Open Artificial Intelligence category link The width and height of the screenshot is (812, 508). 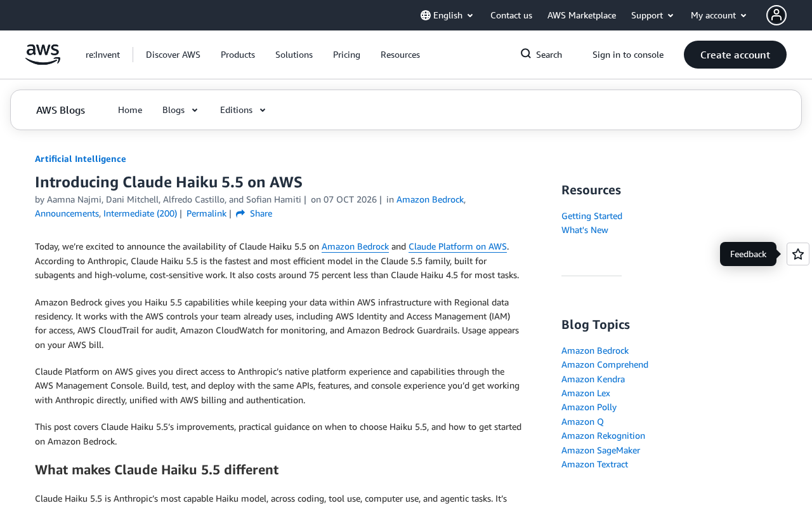coord(81,159)
